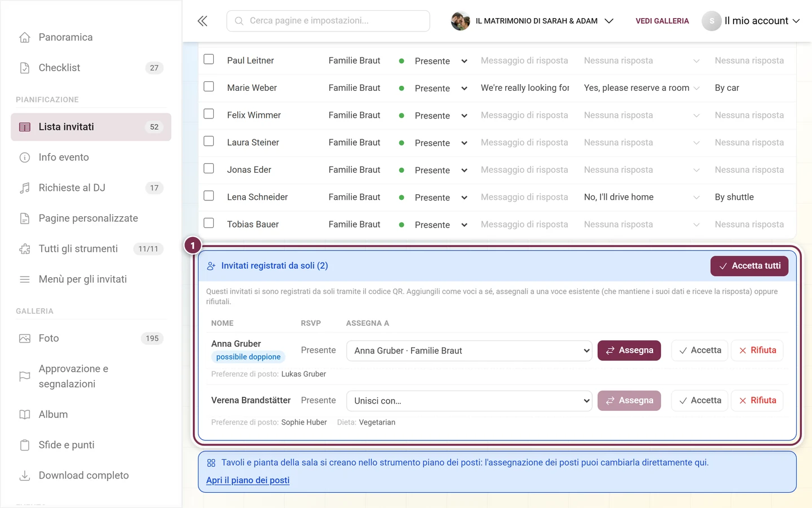Click the Foto image icon

coord(25,339)
